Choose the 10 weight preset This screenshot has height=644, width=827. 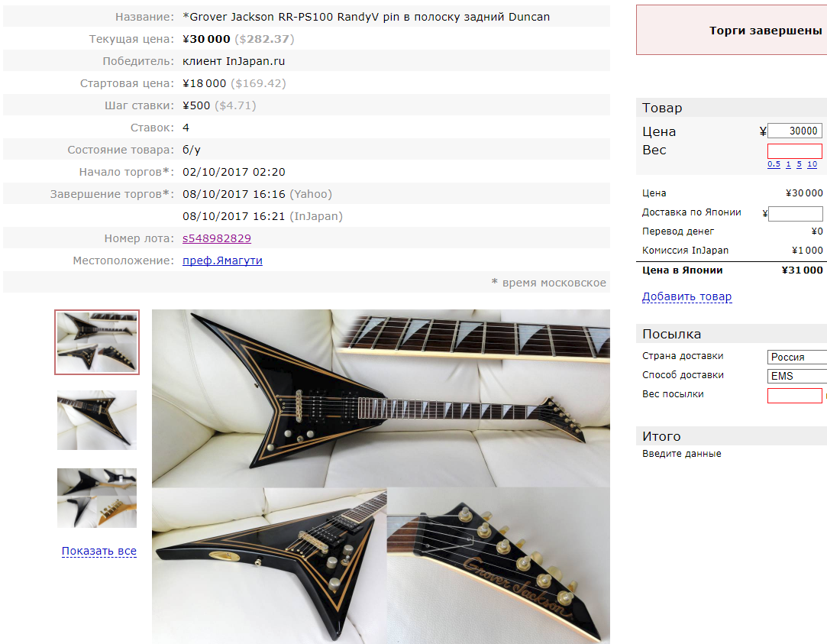812,164
